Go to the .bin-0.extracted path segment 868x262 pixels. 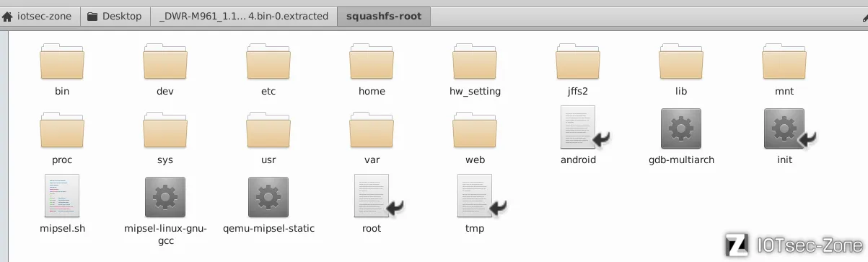point(244,16)
